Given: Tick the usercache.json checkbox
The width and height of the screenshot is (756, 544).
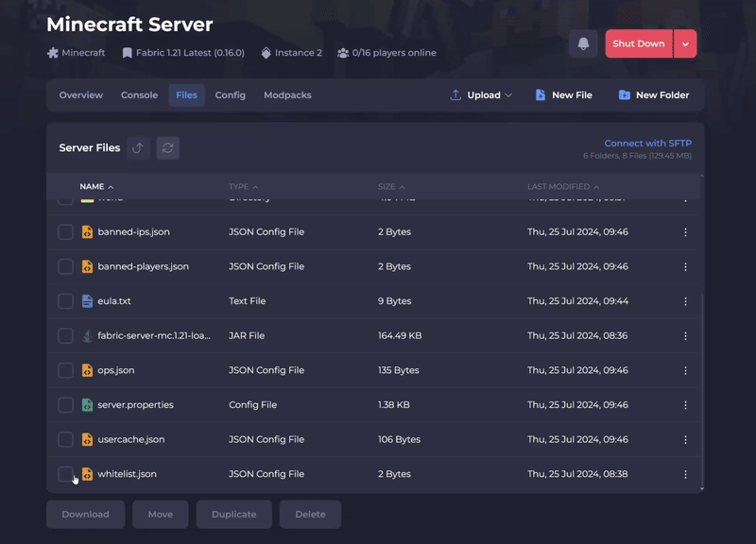Looking at the screenshot, I should pyautogui.click(x=65, y=439).
